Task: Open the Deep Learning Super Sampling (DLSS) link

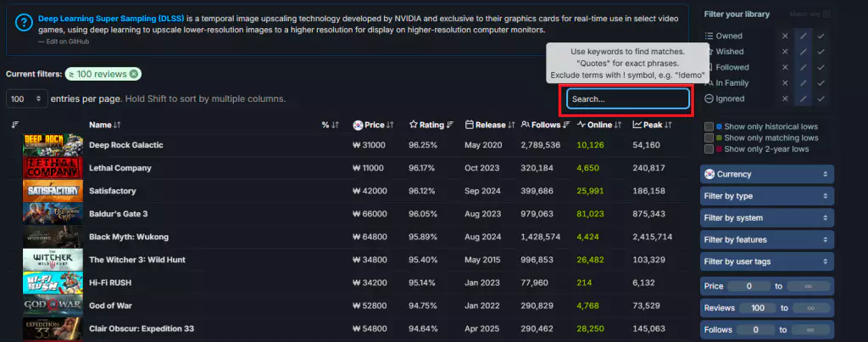Action: coord(111,19)
